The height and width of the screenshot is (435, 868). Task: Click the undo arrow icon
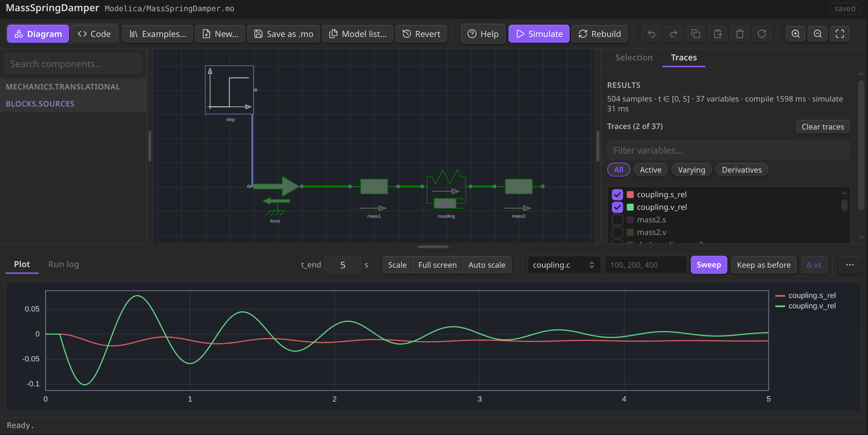click(x=651, y=34)
